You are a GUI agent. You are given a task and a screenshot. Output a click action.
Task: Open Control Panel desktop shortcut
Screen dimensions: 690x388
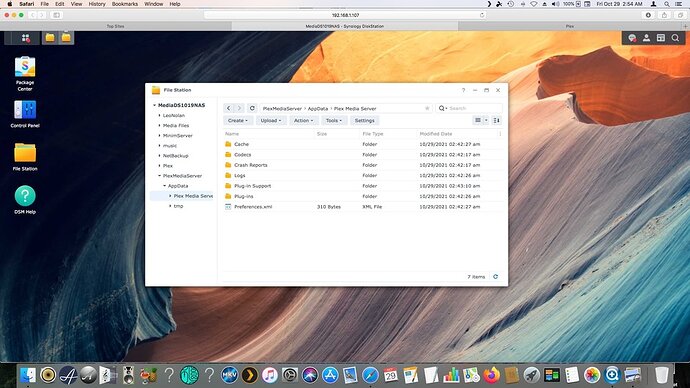(x=25, y=114)
